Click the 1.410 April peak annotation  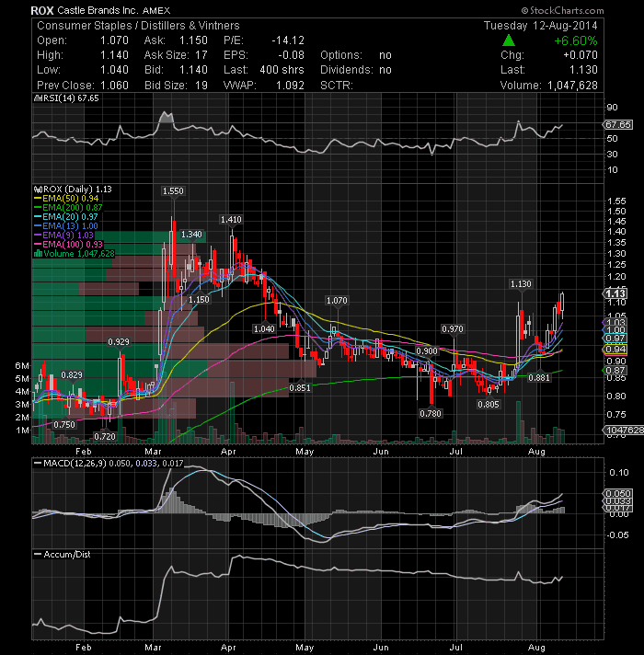click(231, 219)
